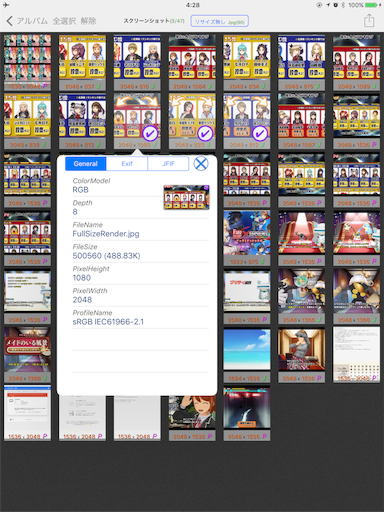Tap the PixelHeight value 1080
The height and width of the screenshot is (512, 384).
coord(82,278)
